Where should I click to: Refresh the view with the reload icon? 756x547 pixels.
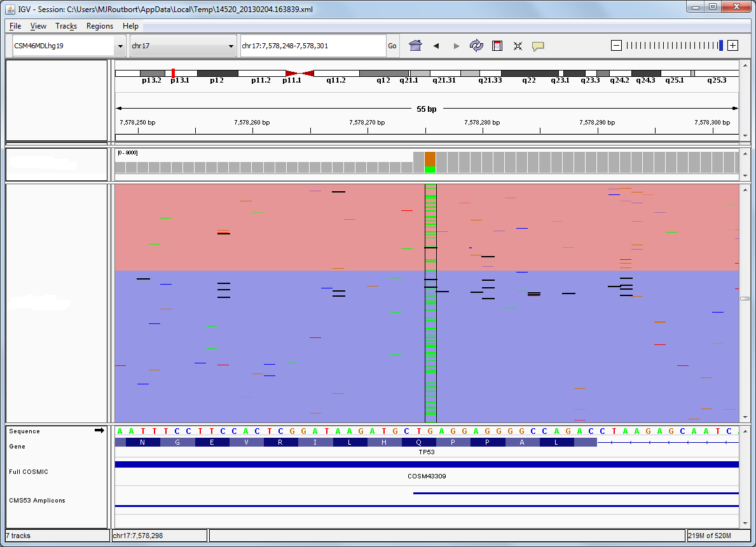[476, 46]
